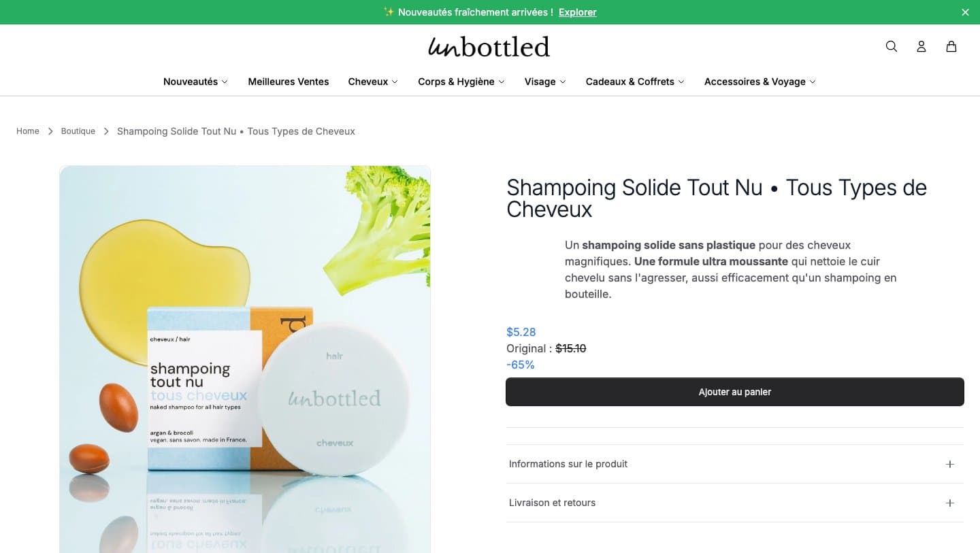Open the Visage dropdown menu
This screenshot has height=553, width=980.
(x=545, y=82)
